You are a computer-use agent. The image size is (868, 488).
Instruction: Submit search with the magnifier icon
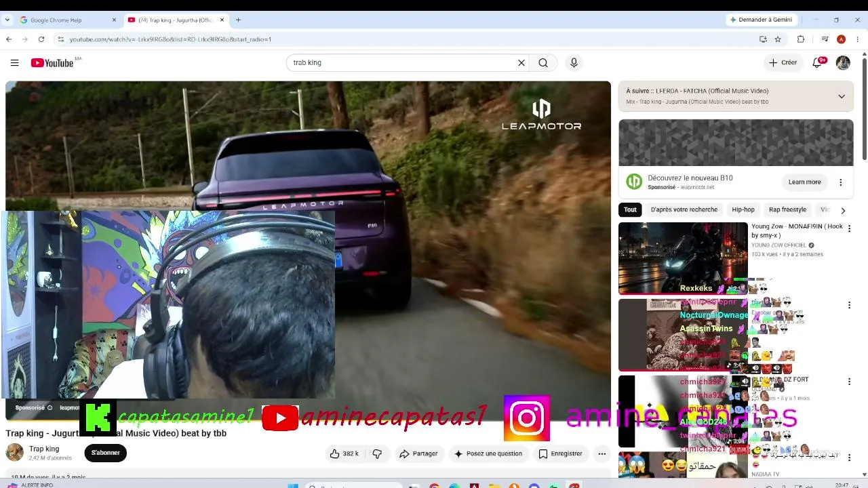click(x=543, y=63)
